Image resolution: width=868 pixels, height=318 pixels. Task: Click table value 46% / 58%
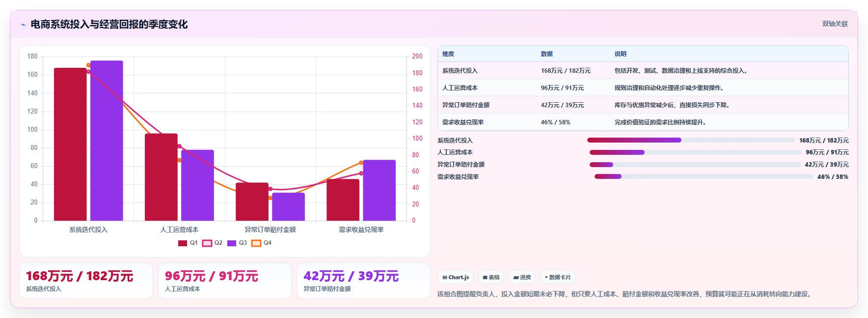pos(555,122)
